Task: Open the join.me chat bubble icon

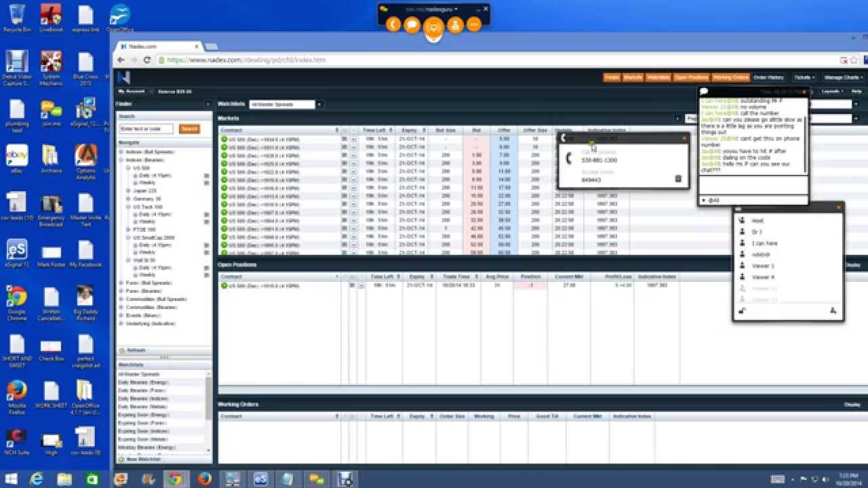Action: (x=412, y=25)
